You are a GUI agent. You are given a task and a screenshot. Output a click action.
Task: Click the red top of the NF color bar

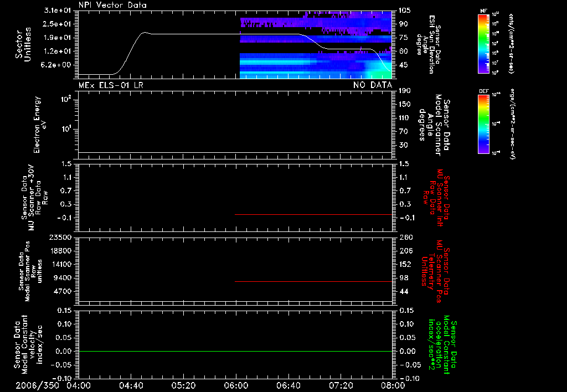(x=483, y=16)
